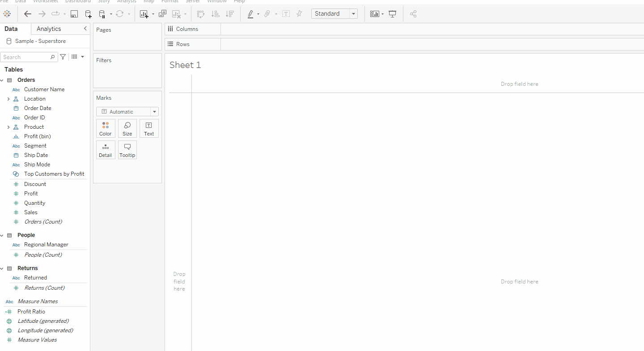Click the filter icon beside the search box
The image size is (644, 351).
tap(63, 57)
